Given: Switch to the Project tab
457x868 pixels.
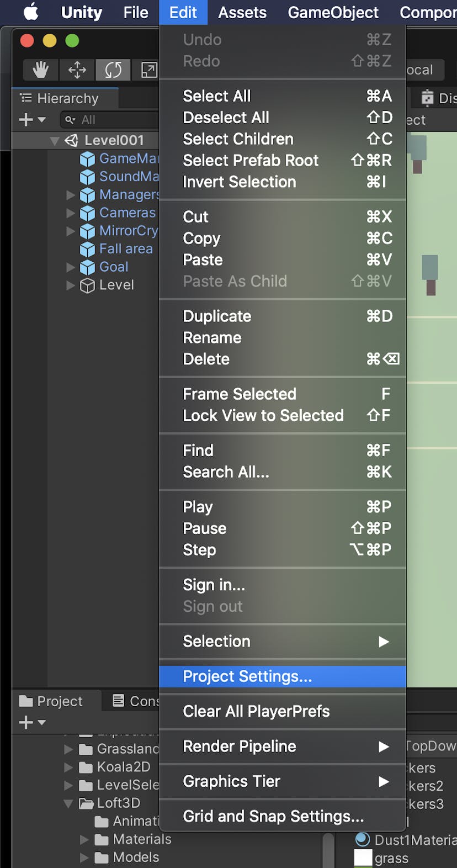Looking at the screenshot, I should click(x=51, y=701).
